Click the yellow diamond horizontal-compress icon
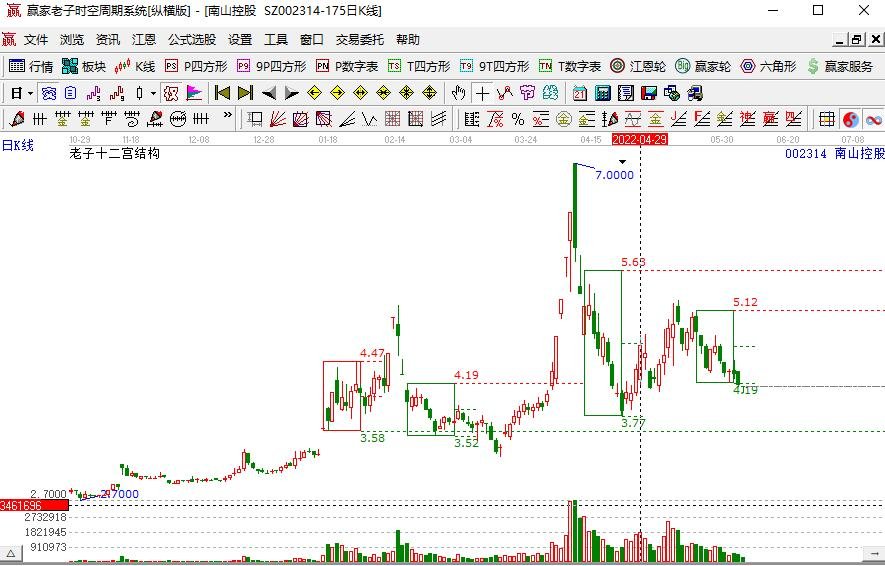 pyautogui.click(x=383, y=93)
